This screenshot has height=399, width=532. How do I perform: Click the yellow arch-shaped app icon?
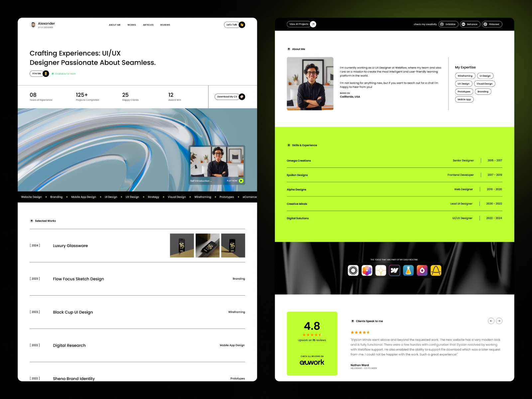tap(436, 271)
